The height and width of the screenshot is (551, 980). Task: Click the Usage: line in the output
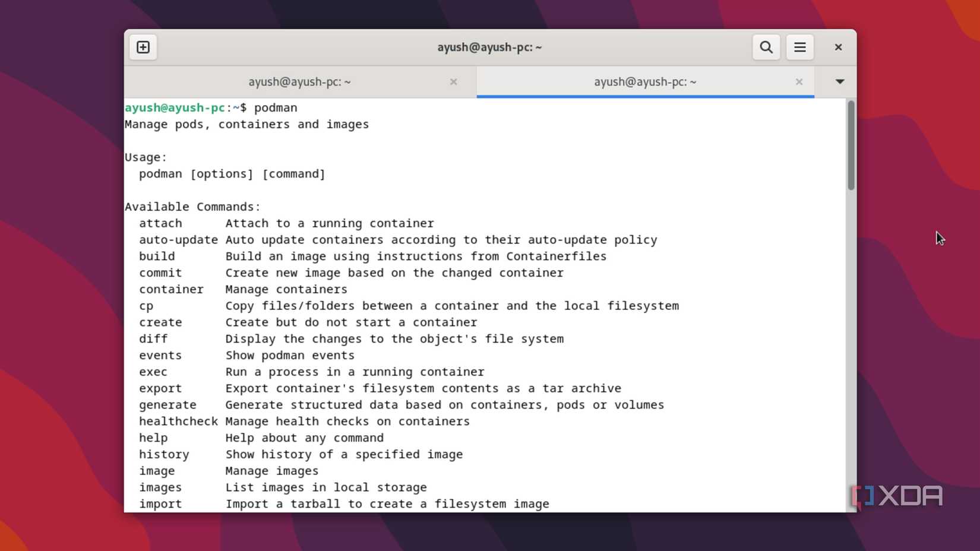(144, 157)
